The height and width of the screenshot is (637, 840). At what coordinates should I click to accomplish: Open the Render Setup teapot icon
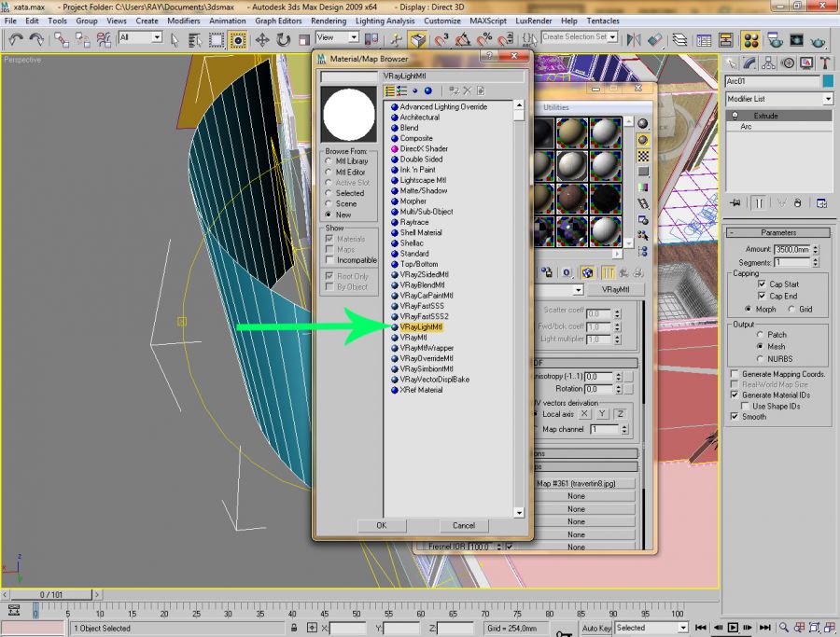(775, 40)
